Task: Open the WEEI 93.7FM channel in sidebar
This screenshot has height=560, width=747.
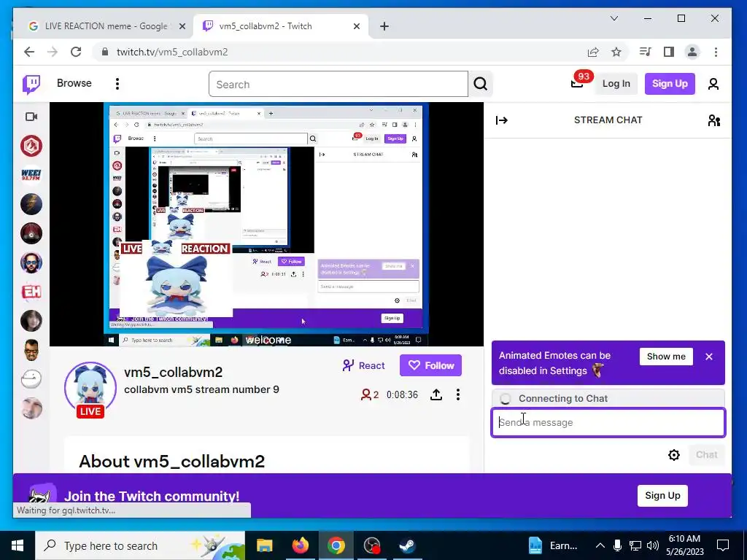Action: [x=31, y=175]
